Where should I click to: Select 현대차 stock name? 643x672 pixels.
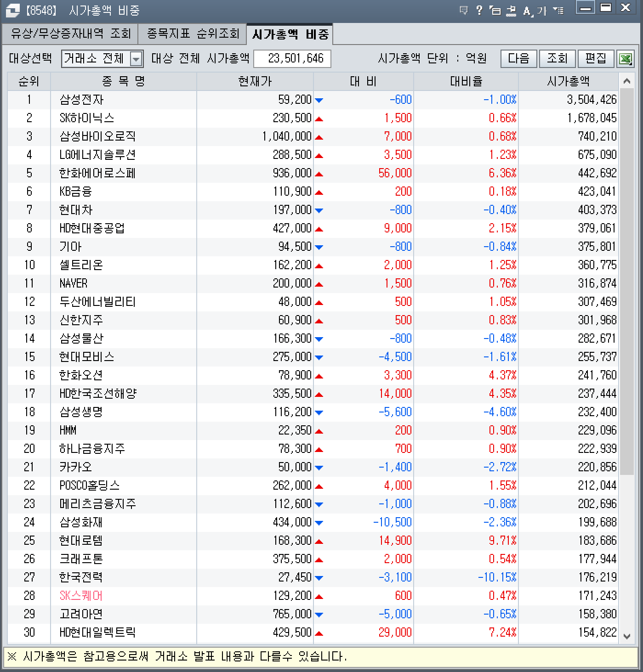tap(76, 210)
